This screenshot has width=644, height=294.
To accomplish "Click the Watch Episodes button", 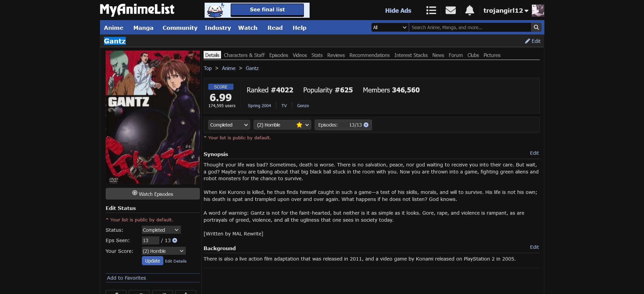I will tap(153, 194).
